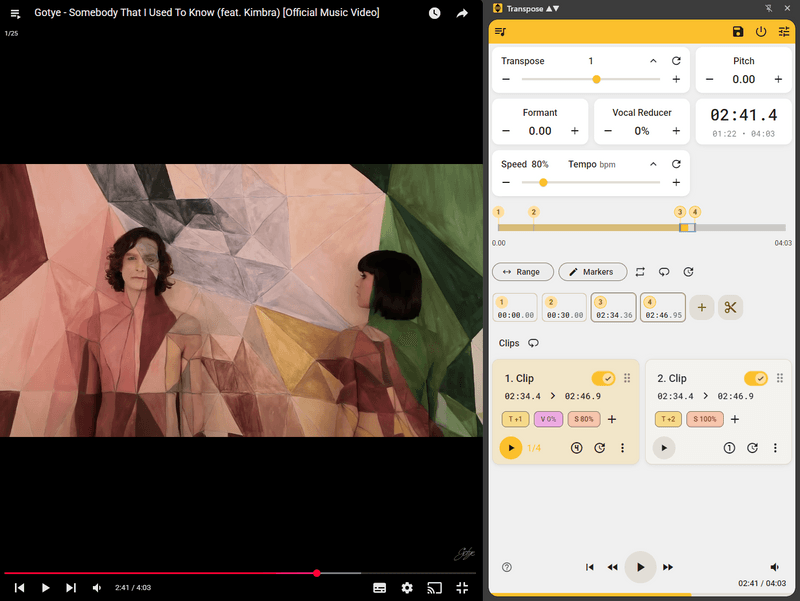
Task: Adjust the Transpose slider handle
Action: [596, 79]
